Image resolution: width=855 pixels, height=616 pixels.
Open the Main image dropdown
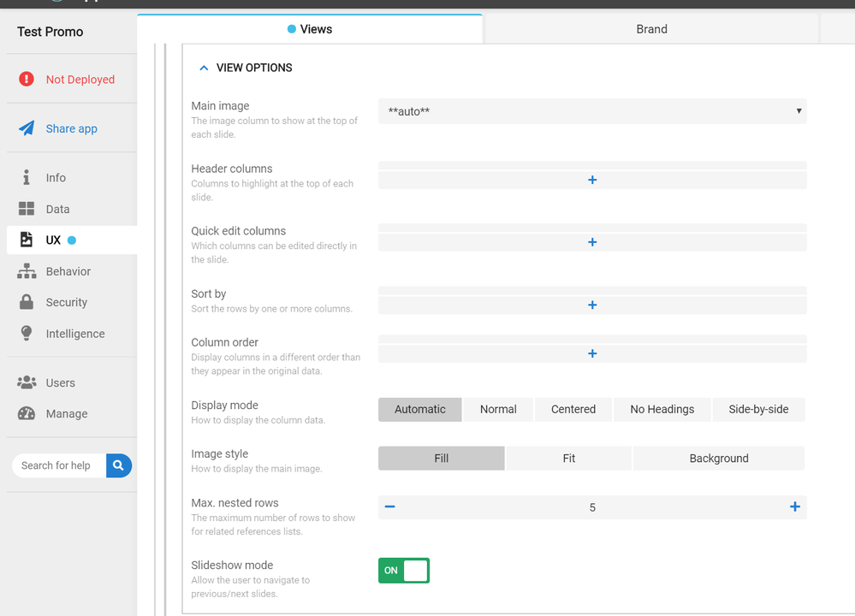click(x=592, y=111)
